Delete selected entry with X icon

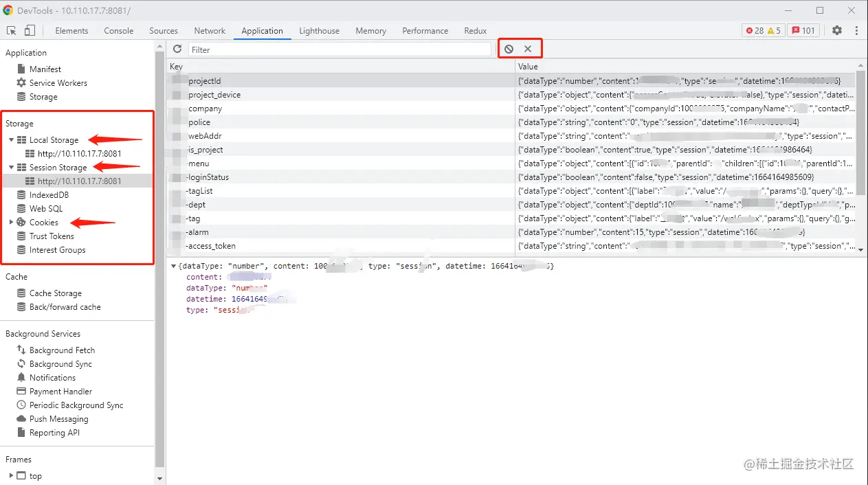[528, 49]
